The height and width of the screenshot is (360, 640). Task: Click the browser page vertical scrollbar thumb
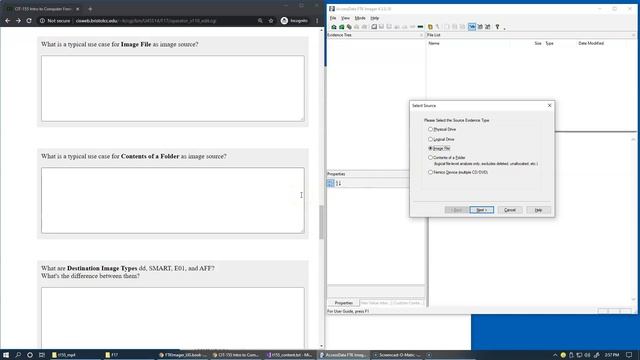pyautogui.click(x=322, y=222)
